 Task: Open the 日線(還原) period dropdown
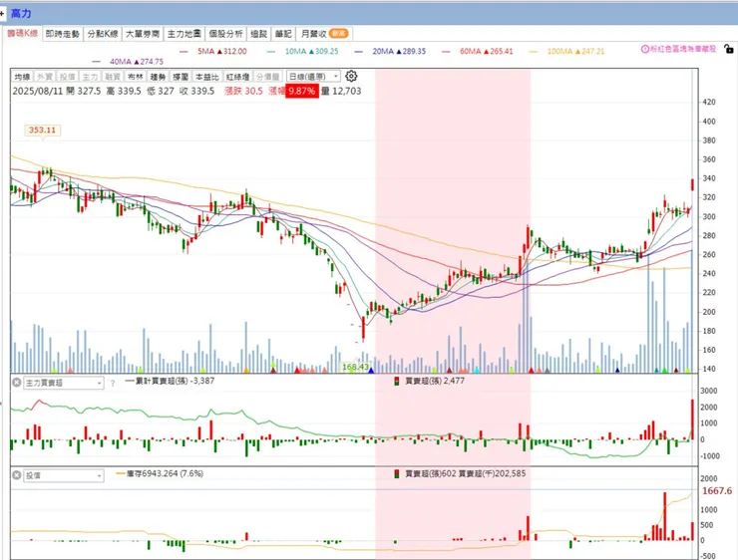(x=313, y=76)
